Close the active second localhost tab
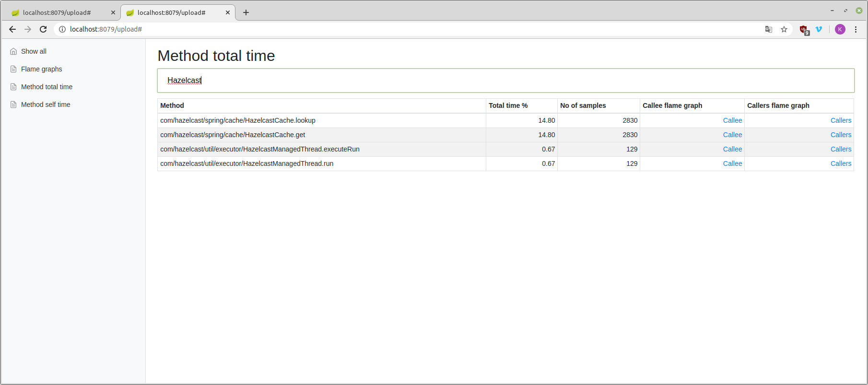Screen dimensions: 868x385 coord(228,12)
